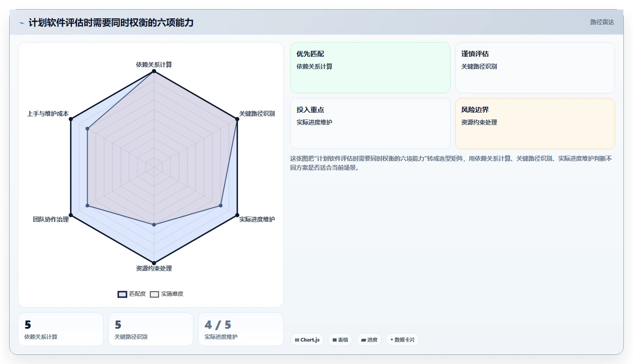The width and height of the screenshot is (633, 364).
Task: Click the radar axis label 上手与维护成本
Action: point(48,114)
